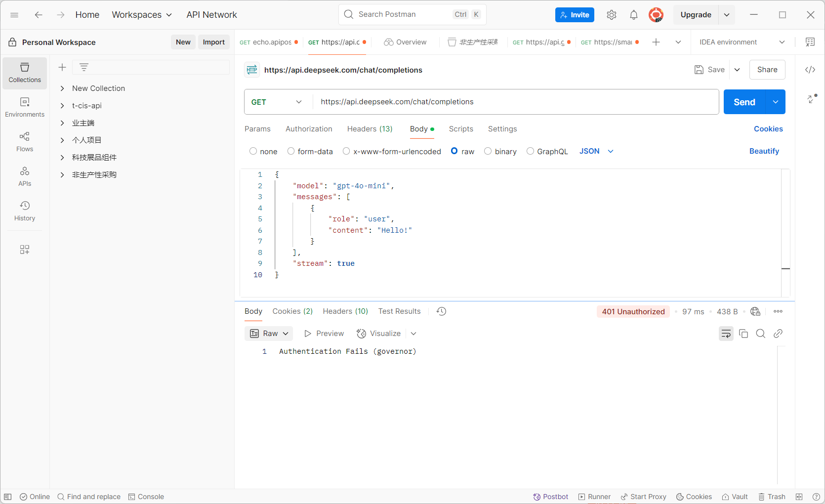The height and width of the screenshot is (504, 825).
Task: Open Postbot in the status bar
Action: (551, 497)
